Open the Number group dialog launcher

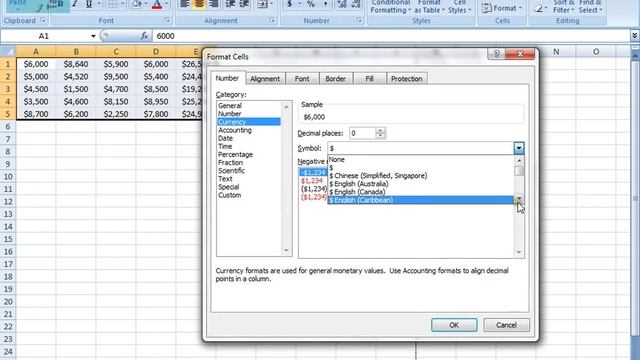click(x=359, y=20)
